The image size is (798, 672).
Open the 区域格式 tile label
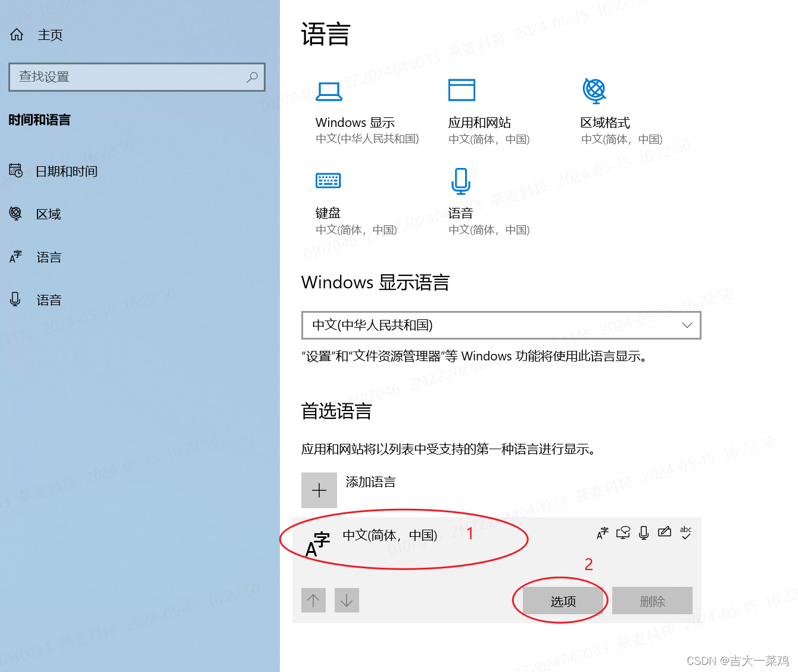[x=605, y=123]
